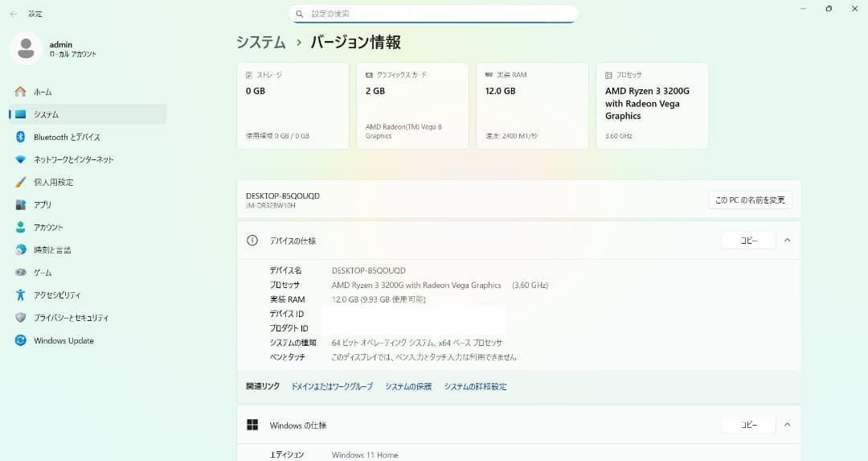Screen dimensions: 868x461
Task: Click the Windows logo beside Windows specifications
Action: point(252,425)
